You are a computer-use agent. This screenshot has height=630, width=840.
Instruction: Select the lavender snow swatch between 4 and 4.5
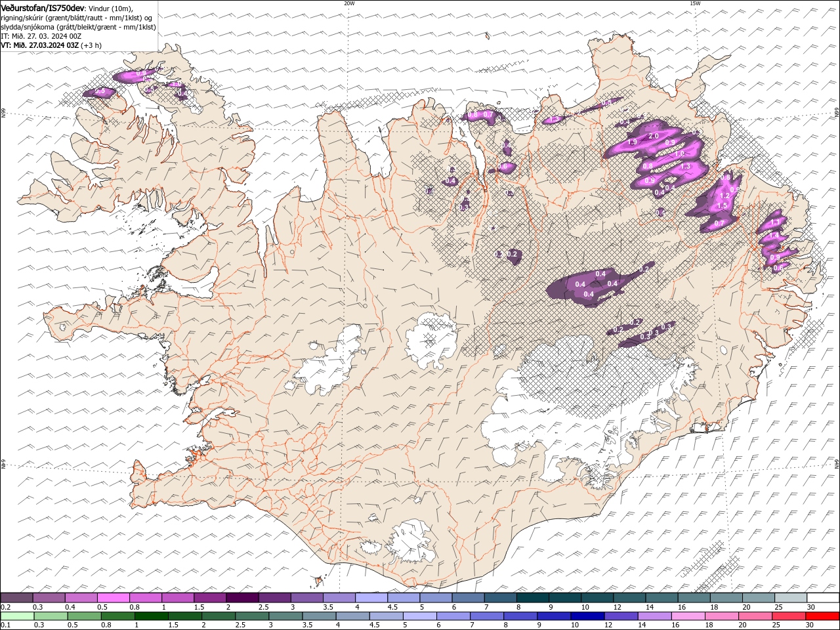point(371,598)
